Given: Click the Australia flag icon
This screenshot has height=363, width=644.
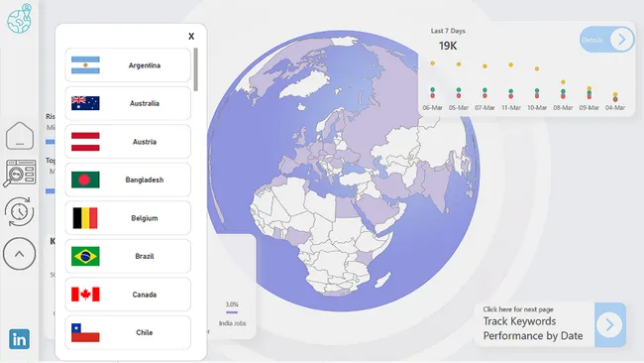Looking at the screenshot, I should [x=85, y=103].
